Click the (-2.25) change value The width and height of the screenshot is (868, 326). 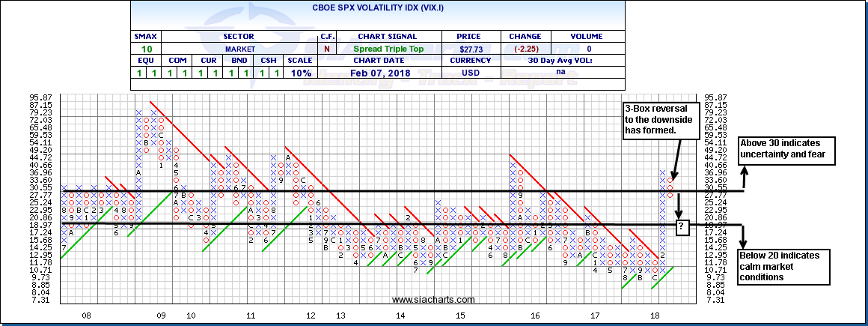tap(523, 48)
